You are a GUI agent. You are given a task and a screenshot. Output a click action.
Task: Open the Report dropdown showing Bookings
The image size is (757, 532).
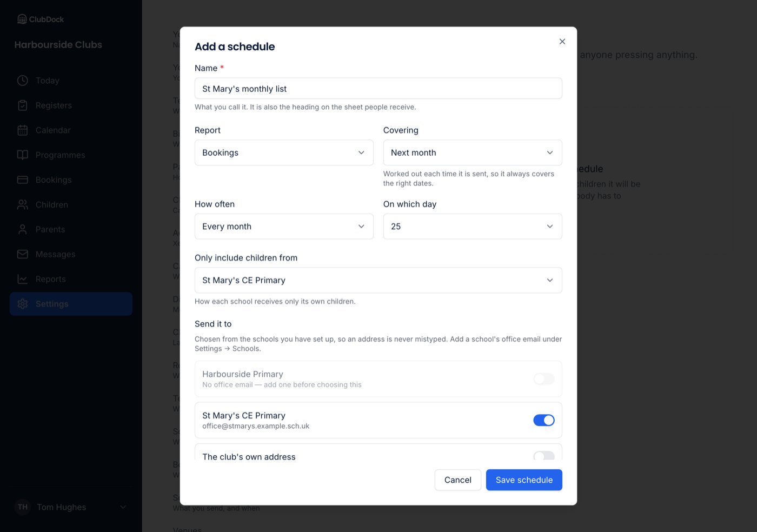(284, 152)
